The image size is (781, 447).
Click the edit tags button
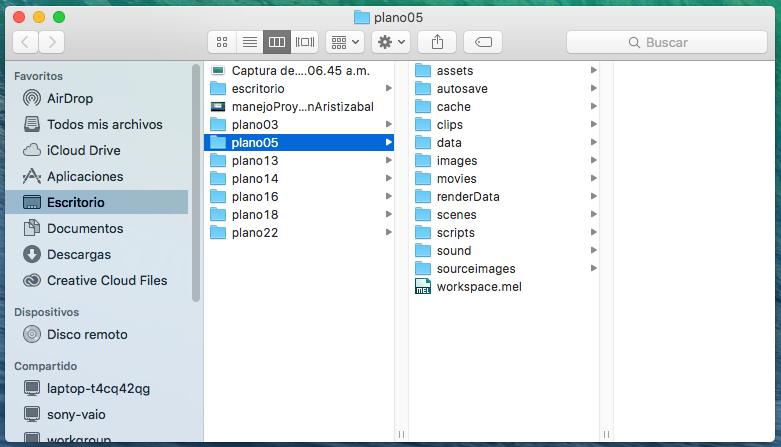click(x=483, y=42)
